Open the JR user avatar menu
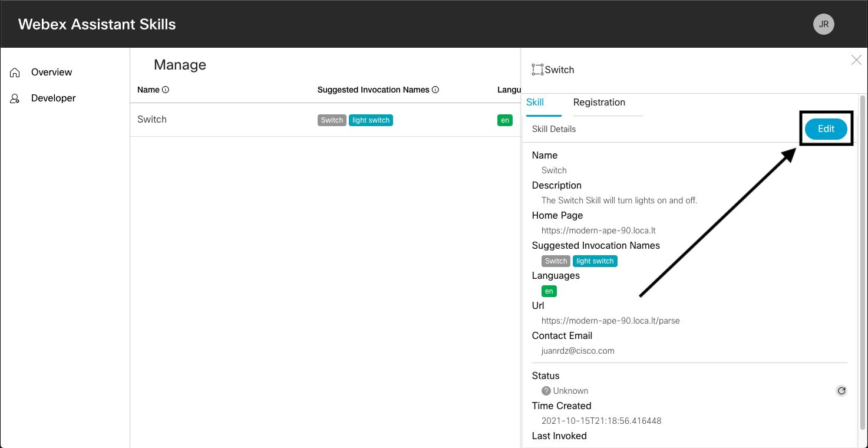 tap(823, 24)
